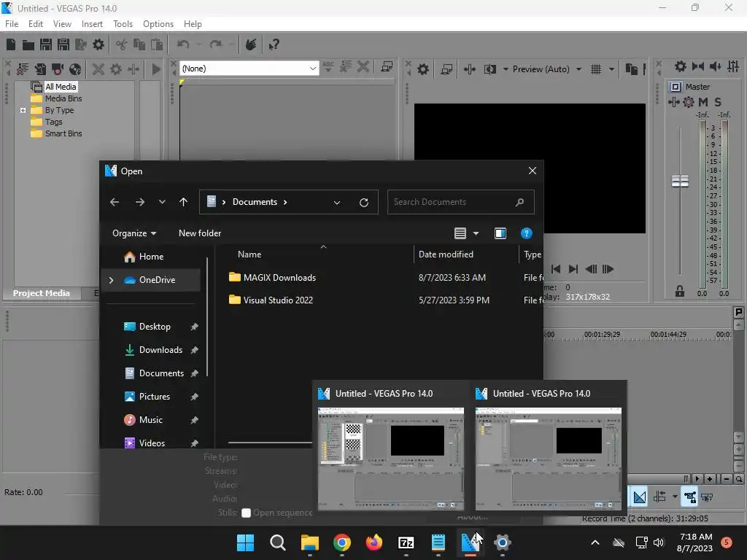This screenshot has height=560, width=747.
Task: Select Pictures in the navigation pane
Action: point(155,397)
